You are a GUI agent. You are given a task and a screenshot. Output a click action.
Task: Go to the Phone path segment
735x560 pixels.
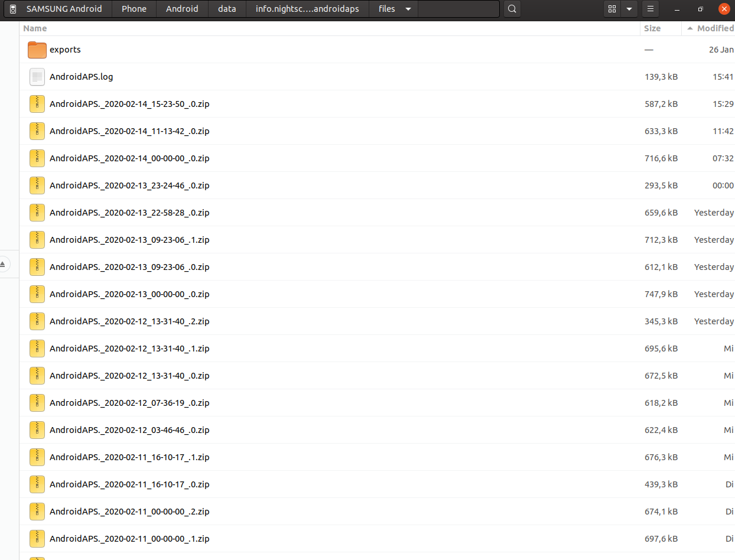(x=134, y=9)
